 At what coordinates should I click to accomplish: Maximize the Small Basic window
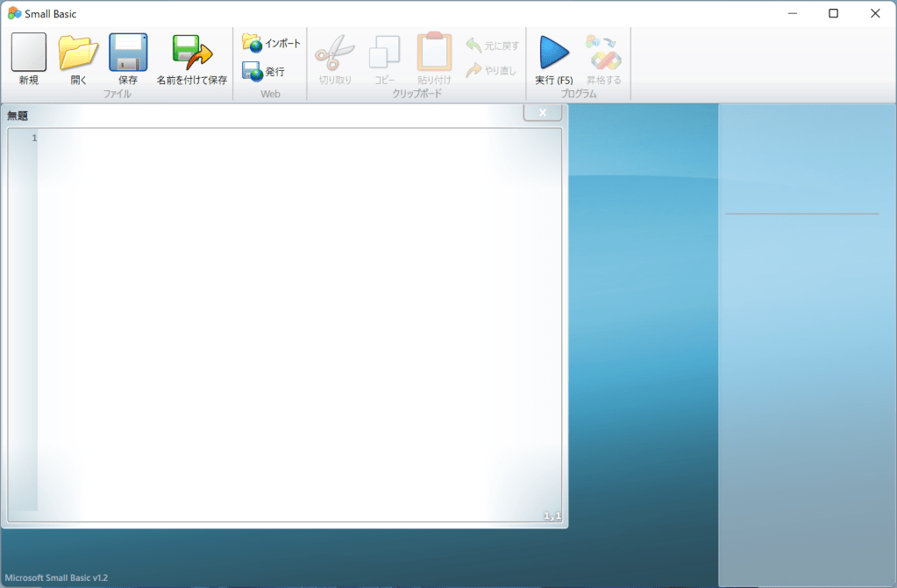coord(833,13)
